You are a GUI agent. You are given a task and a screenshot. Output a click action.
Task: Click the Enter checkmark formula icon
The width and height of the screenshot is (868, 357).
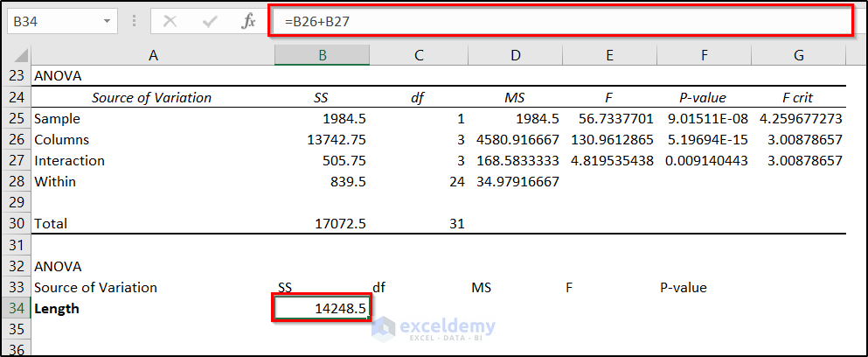point(210,22)
